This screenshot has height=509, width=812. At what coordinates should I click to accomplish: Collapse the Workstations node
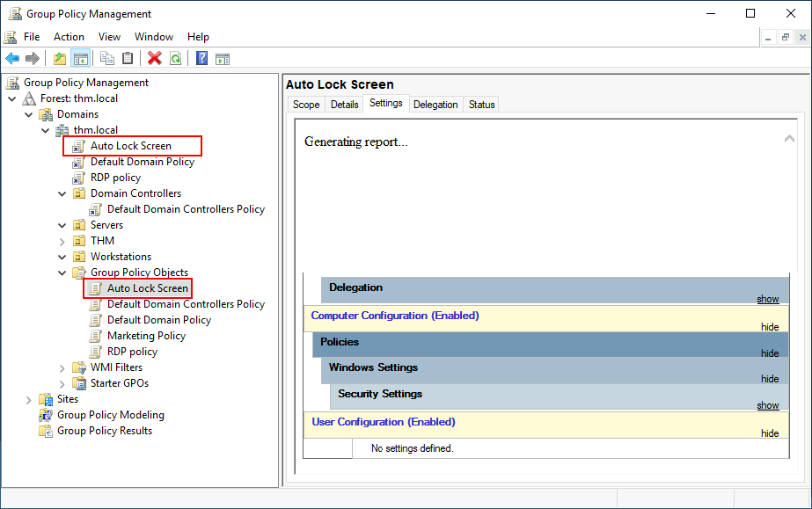[x=62, y=256]
